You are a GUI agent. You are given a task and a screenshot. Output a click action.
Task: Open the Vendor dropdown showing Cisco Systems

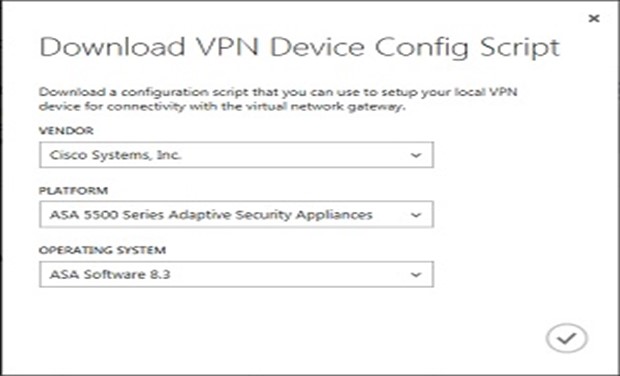236,155
